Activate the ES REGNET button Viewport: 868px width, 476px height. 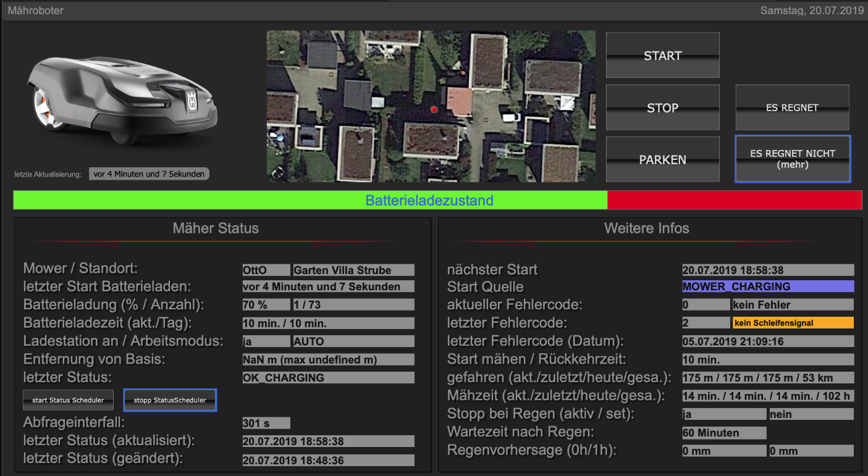(x=792, y=107)
